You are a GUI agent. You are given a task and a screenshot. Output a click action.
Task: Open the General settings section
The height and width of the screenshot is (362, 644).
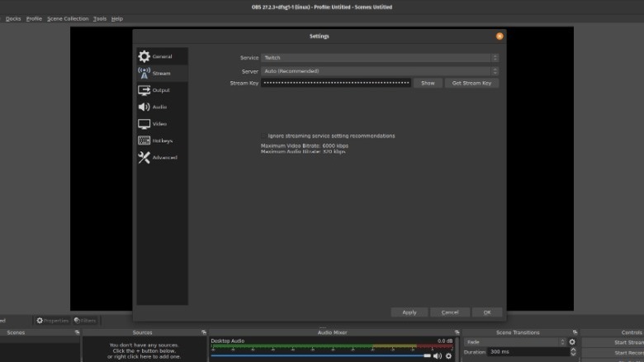pyautogui.click(x=161, y=56)
